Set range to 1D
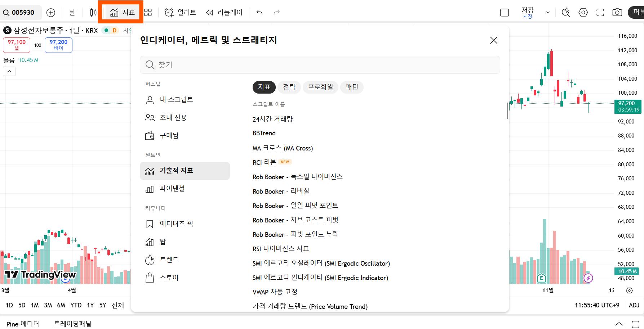 (9, 305)
